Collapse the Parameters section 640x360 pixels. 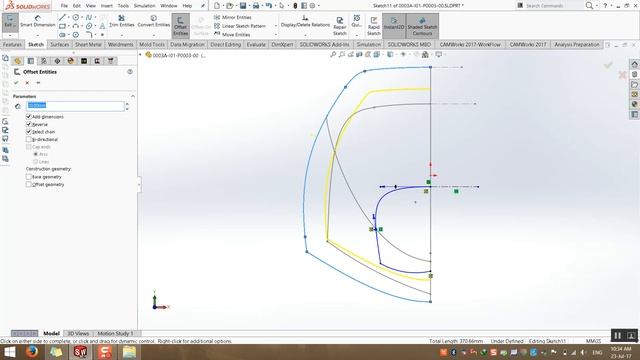pyautogui.click(x=133, y=96)
